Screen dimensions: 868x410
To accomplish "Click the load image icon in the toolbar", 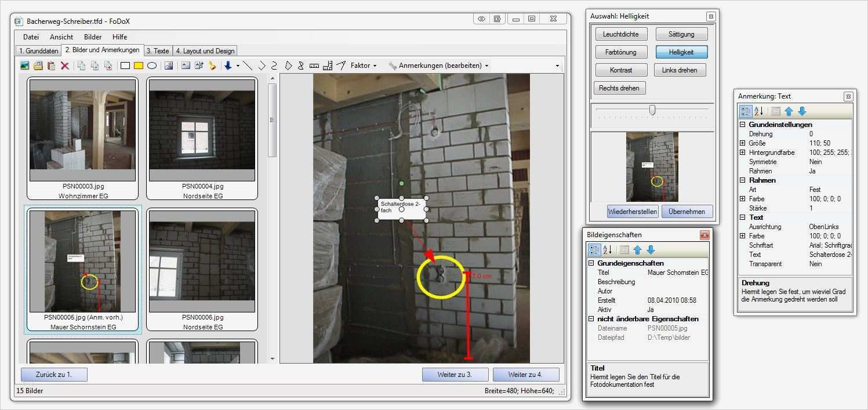I will click(24, 66).
